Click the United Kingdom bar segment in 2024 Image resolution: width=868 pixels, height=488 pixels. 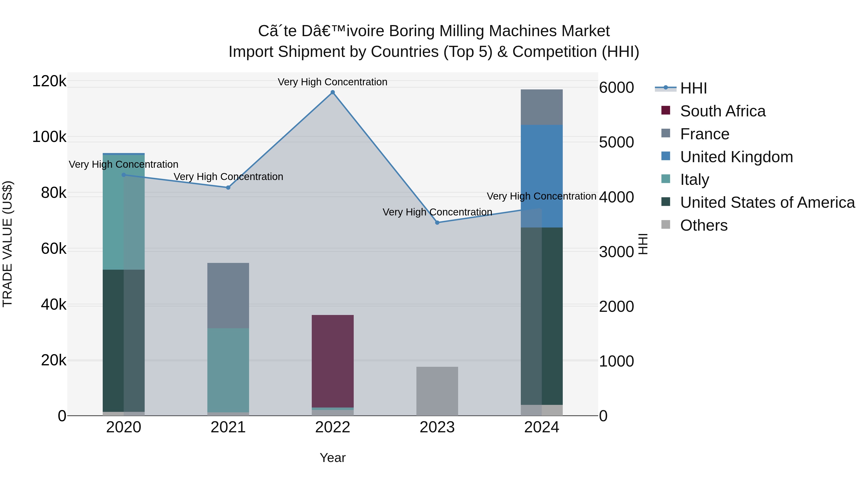pos(542,176)
